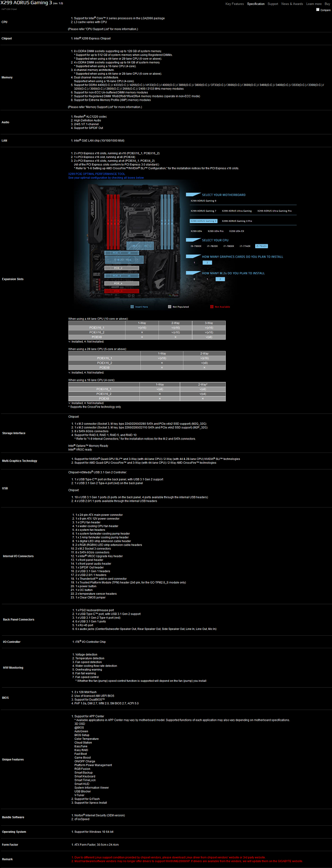This screenshot has height=868, width=332.
Task: Click the 'Bundle Software' row label
Action: pos(13,817)
